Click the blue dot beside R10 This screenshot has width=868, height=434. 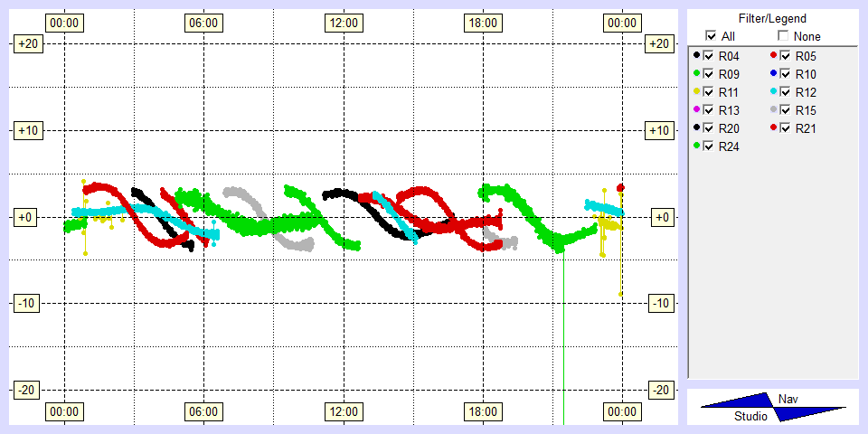[x=773, y=74]
